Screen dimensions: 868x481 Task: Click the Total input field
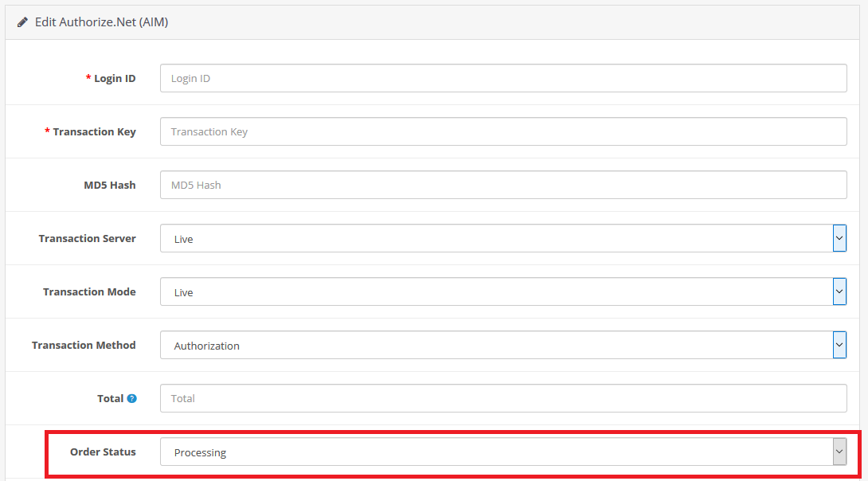click(x=503, y=398)
